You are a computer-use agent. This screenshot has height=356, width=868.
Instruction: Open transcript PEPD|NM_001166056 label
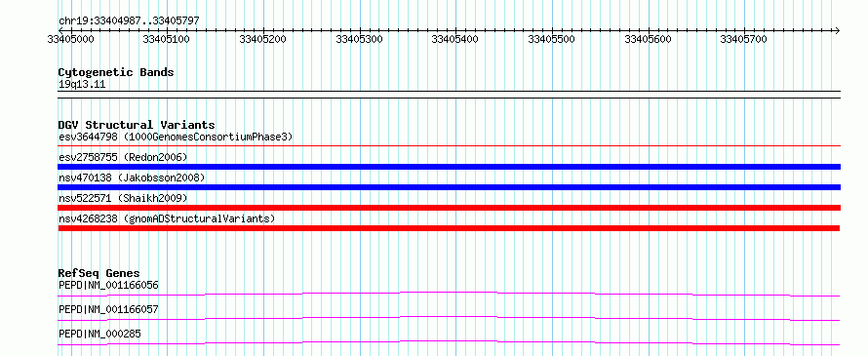click(108, 286)
